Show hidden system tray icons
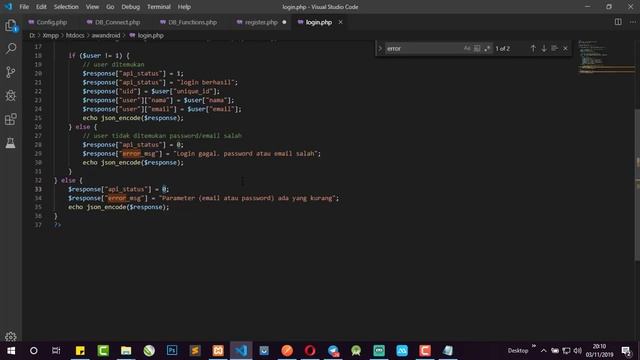The height and width of the screenshot is (360, 640). 544,351
